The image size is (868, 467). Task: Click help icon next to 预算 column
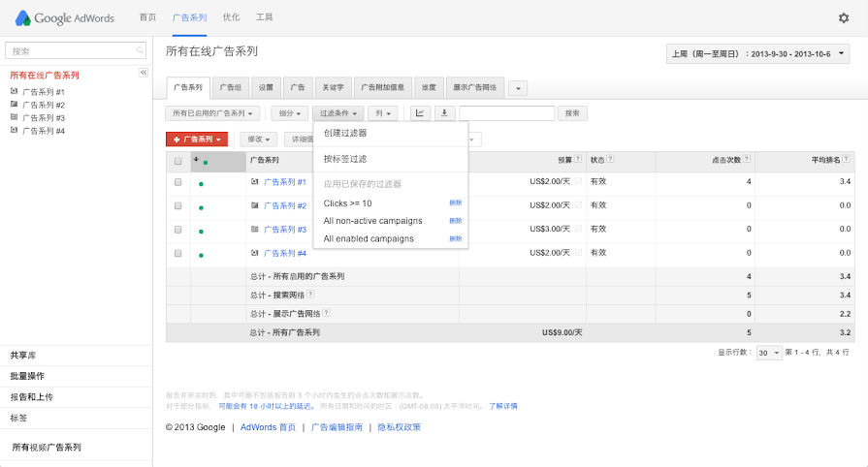578,160
